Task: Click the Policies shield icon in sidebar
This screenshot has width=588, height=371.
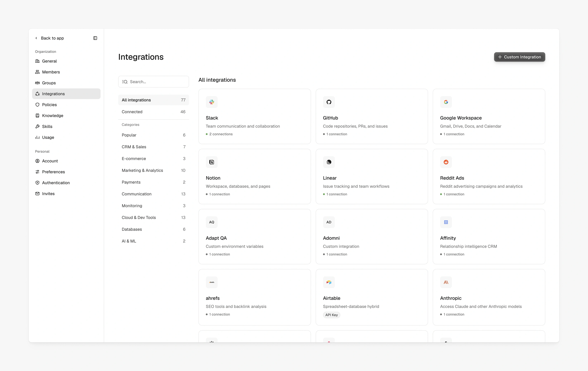Action: [37, 105]
